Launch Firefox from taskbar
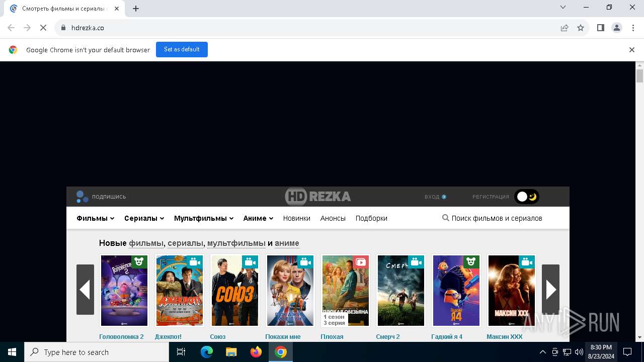 pyautogui.click(x=256, y=352)
